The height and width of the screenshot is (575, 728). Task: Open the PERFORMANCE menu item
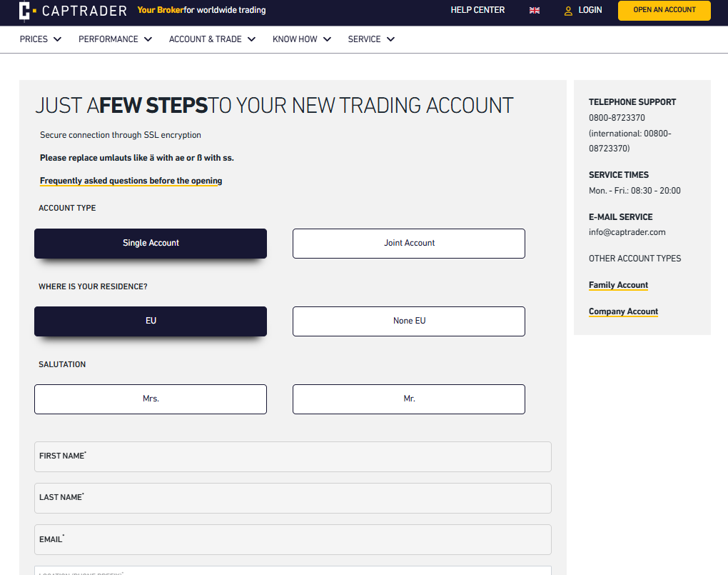pyautogui.click(x=108, y=39)
